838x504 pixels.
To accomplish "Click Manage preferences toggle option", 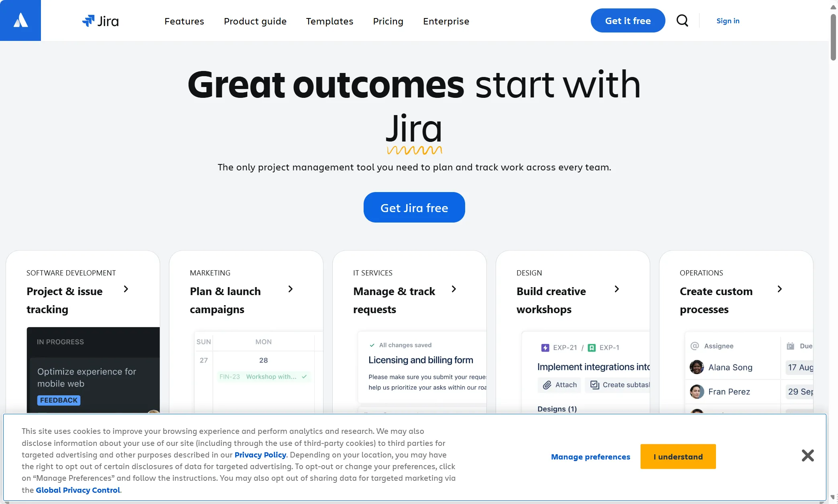I will pyautogui.click(x=591, y=456).
